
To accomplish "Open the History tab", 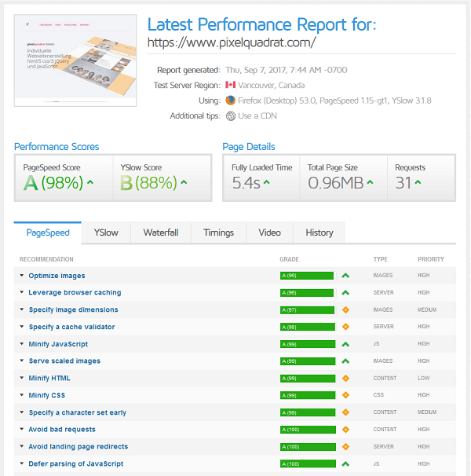I will point(319,233).
